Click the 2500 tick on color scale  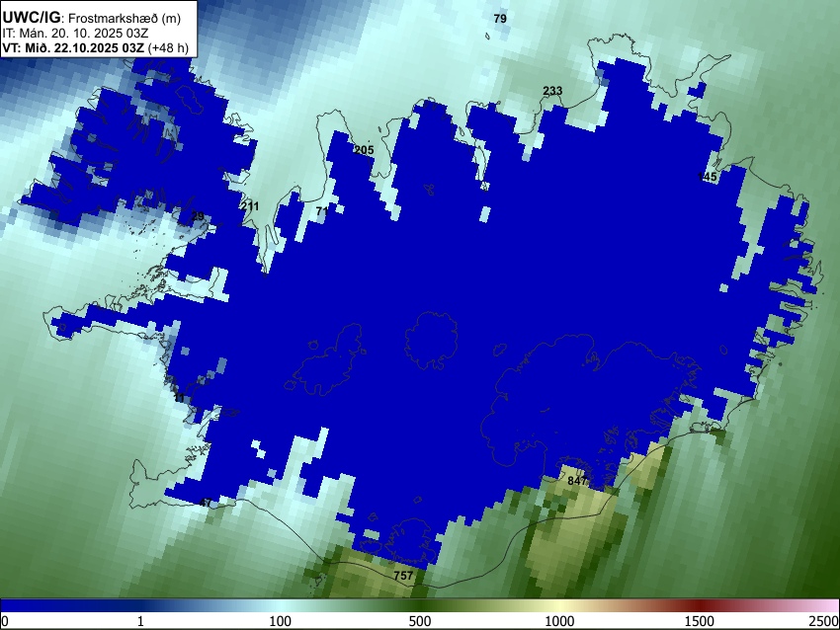click(825, 621)
